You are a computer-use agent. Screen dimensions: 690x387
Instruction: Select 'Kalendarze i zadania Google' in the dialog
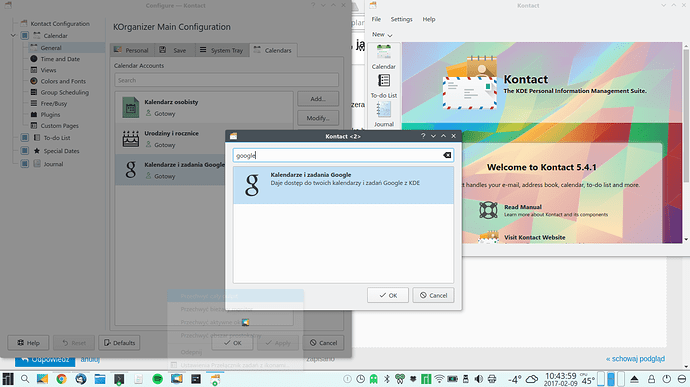pyautogui.click(x=343, y=185)
